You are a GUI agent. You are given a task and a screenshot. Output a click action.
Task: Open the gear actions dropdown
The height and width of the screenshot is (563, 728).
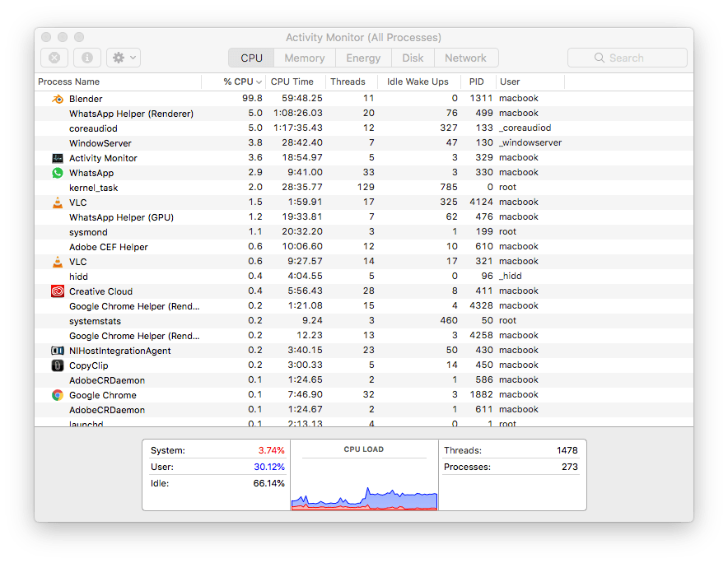(124, 58)
